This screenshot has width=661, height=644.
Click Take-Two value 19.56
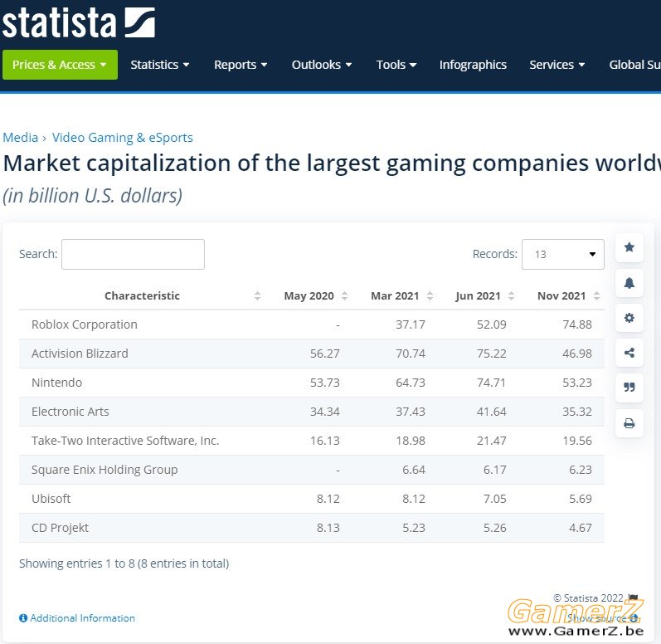pyautogui.click(x=577, y=441)
